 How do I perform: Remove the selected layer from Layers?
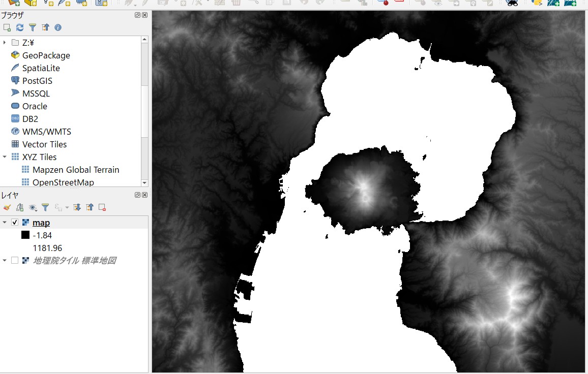[x=103, y=207]
